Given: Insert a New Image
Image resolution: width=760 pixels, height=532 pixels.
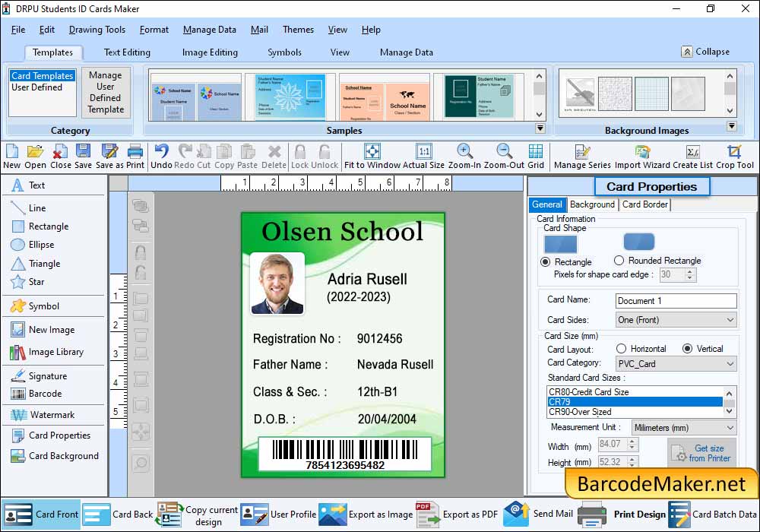Looking at the screenshot, I should (43, 330).
